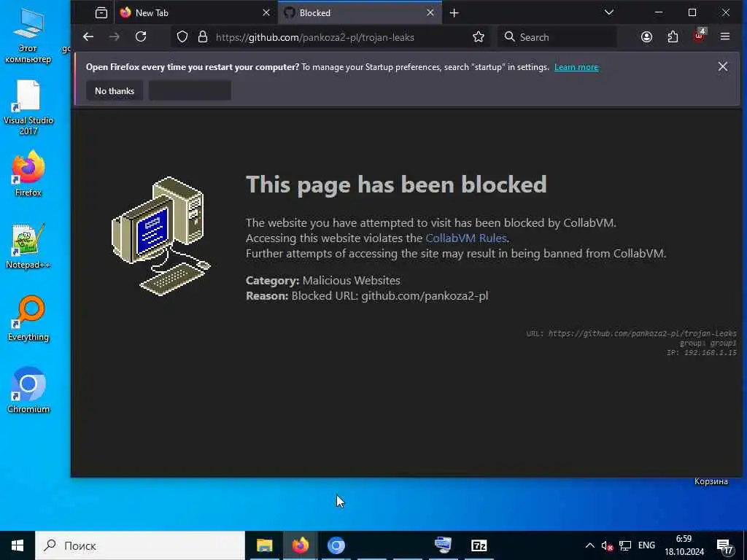
Task: Open uBlock Origin extension icon
Action: click(x=699, y=36)
